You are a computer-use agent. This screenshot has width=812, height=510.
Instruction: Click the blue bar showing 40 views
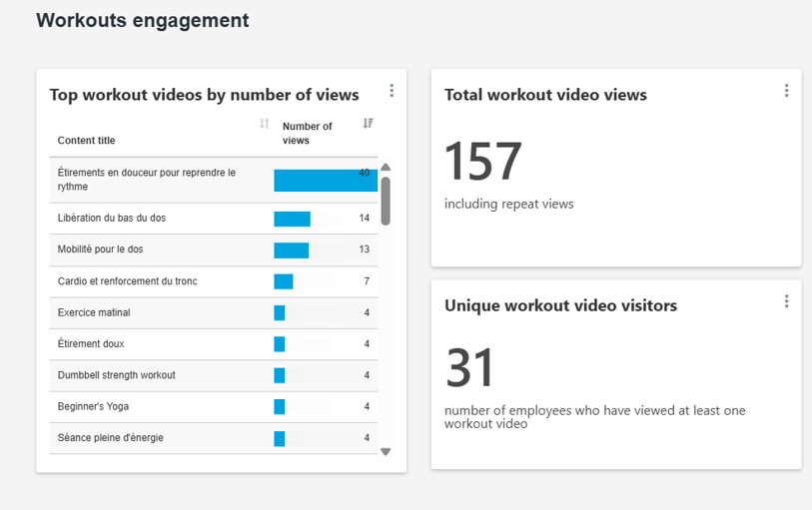[326, 181]
